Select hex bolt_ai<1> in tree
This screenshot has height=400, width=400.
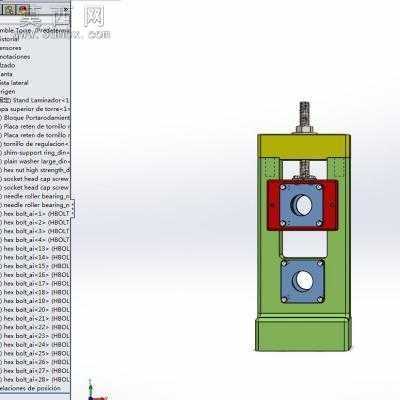point(35,214)
